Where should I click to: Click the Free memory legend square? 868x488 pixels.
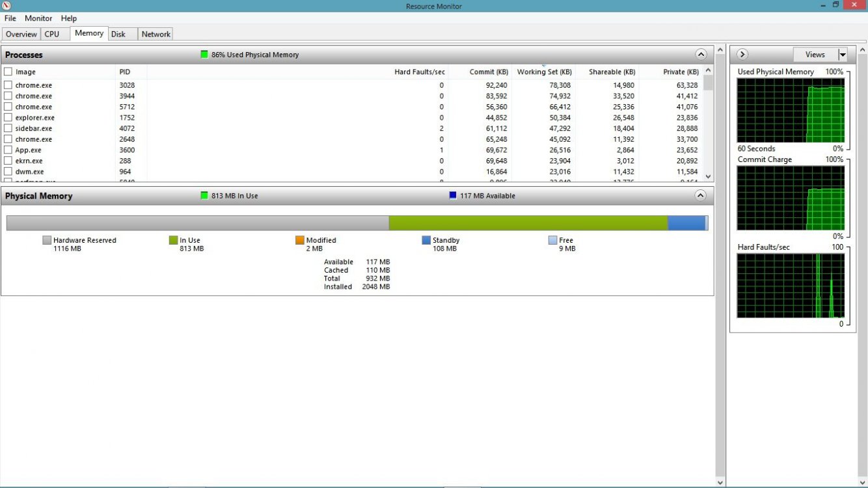click(552, 240)
